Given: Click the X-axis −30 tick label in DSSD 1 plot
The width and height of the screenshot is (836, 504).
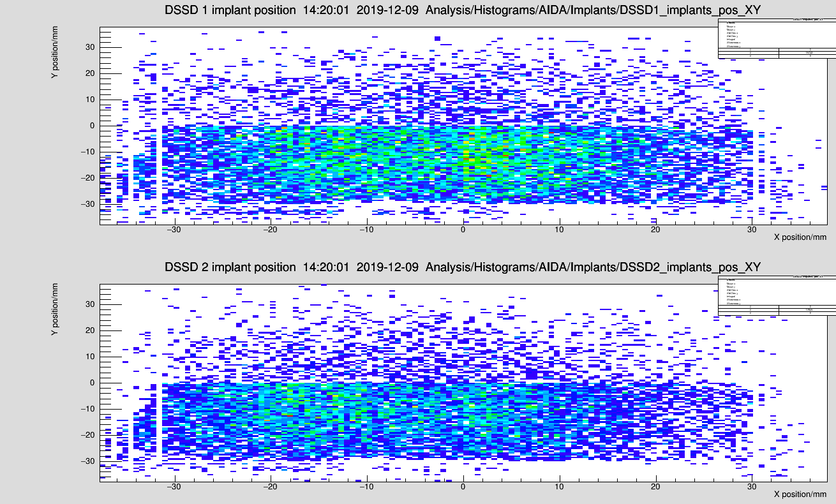Looking at the screenshot, I should [x=174, y=230].
